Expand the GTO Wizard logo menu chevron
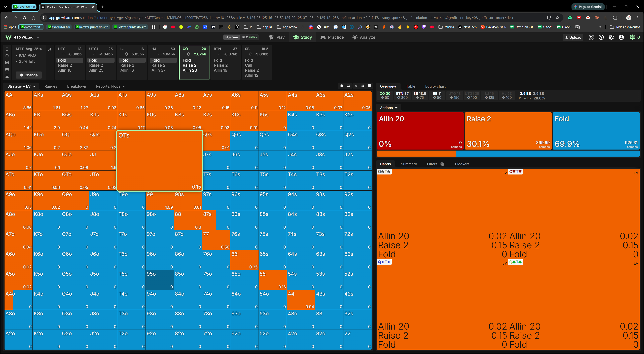Screen dimensions: 644x354 [x=38, y=38]
